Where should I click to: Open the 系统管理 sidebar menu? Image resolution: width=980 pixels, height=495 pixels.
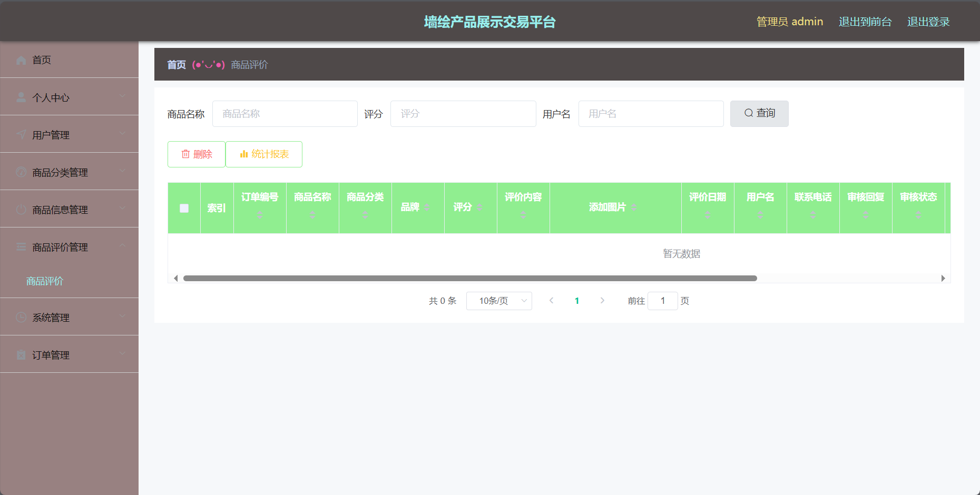pos(69,318)
